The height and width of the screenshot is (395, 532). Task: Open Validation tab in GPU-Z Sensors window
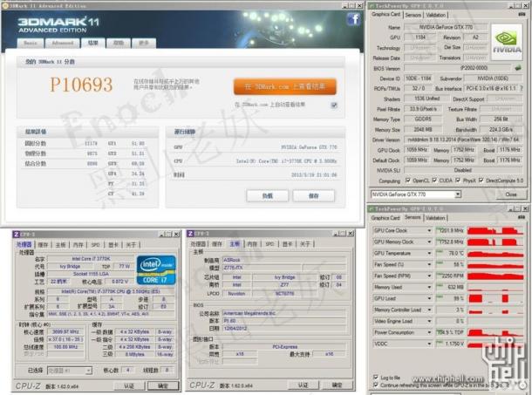(435, 218)
